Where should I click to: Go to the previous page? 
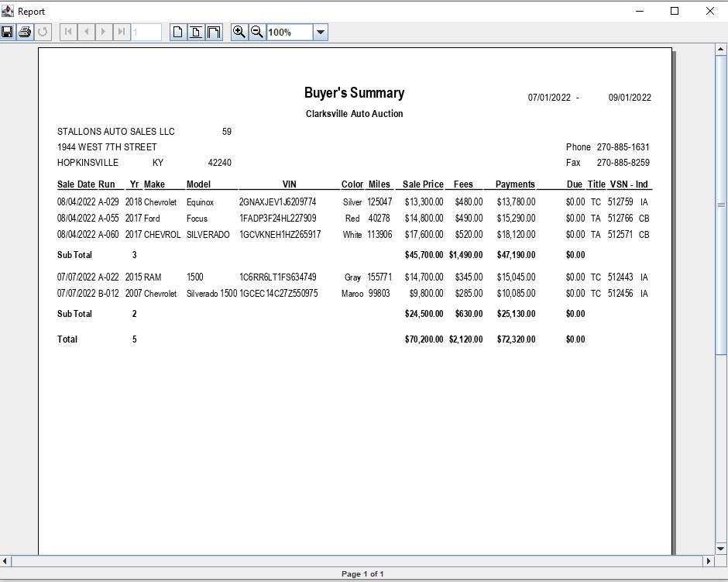click(x=86, y=32)
